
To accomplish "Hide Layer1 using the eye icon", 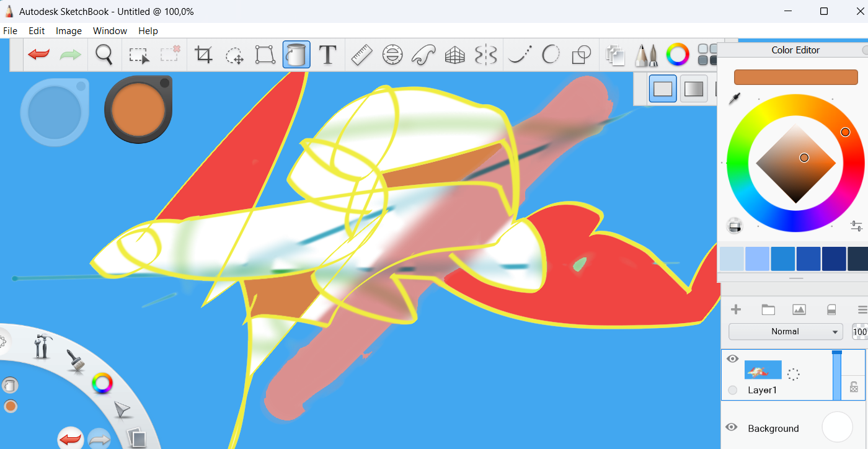I will 732,358.
